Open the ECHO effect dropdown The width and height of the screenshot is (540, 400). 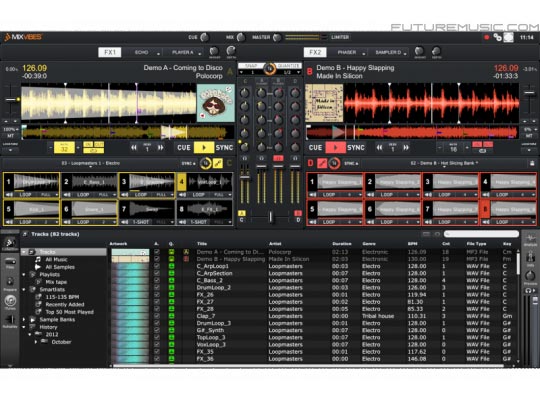pyautogui.click(x=144, y=53)
